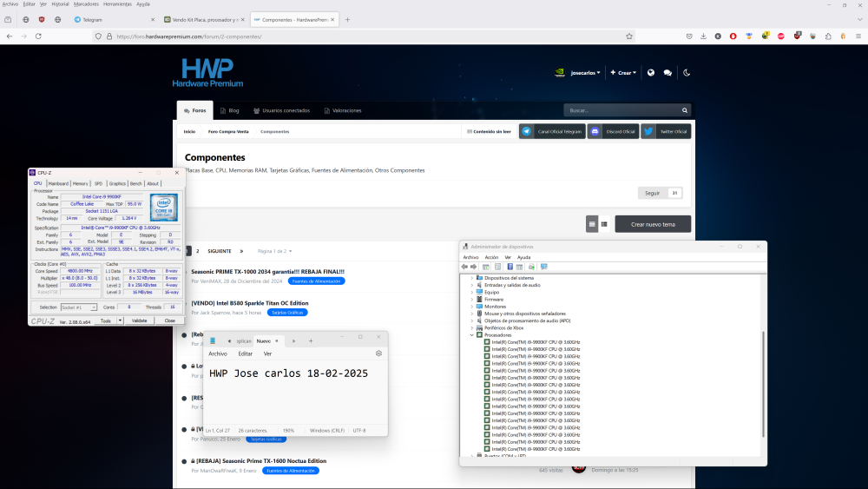Bookmark page with star icon in address bar
This screenshot has width=868, height=489.
pos(628,36)
